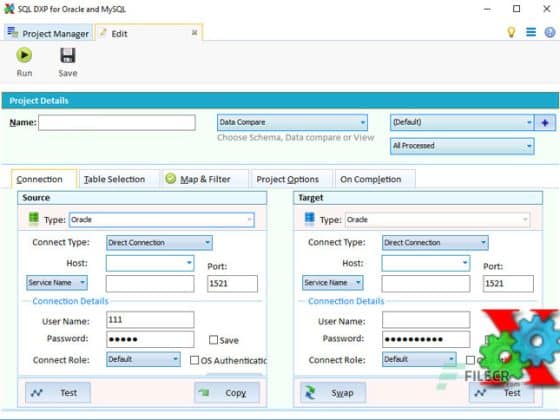Save the current project
The height and width of the screenshot is (420, 560).
(x=68, y=62)
